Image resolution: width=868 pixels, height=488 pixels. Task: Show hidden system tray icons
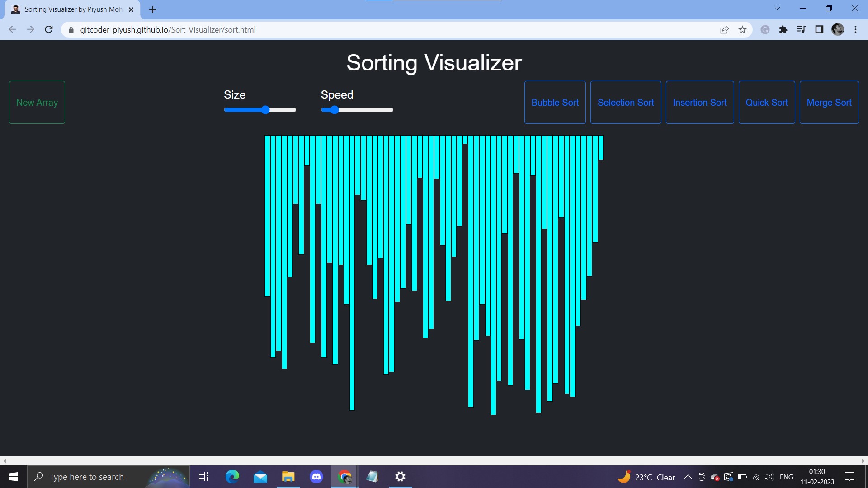pos(688,477)
